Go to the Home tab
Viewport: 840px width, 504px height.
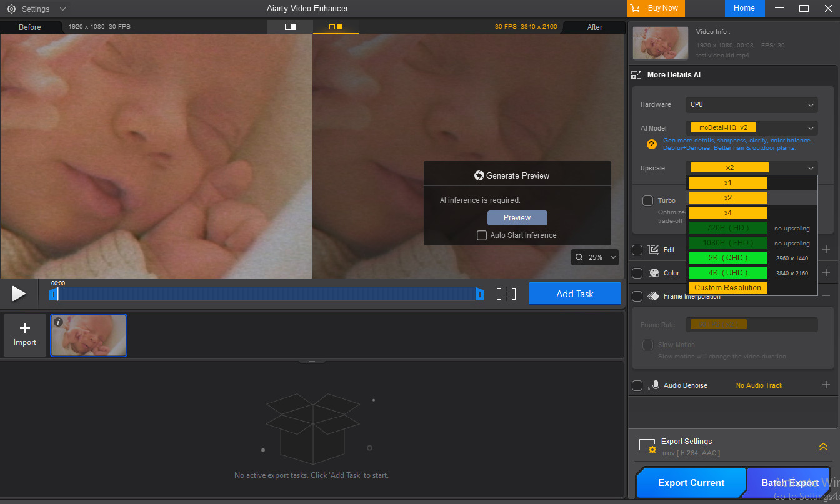[744, 8]
